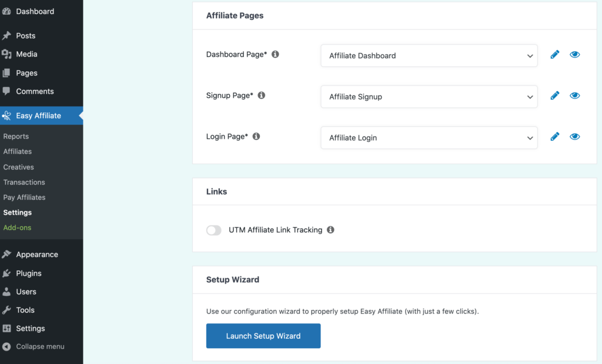The image size is (602, 364).
Task: Navigate to the Pay Affiliates menu item
Action: tap(24, 197)
